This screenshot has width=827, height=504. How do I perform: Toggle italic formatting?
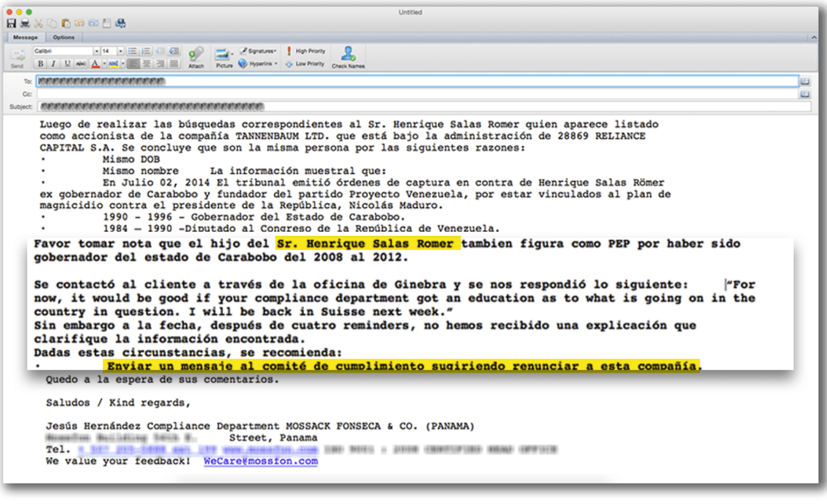tap(52, 63)
